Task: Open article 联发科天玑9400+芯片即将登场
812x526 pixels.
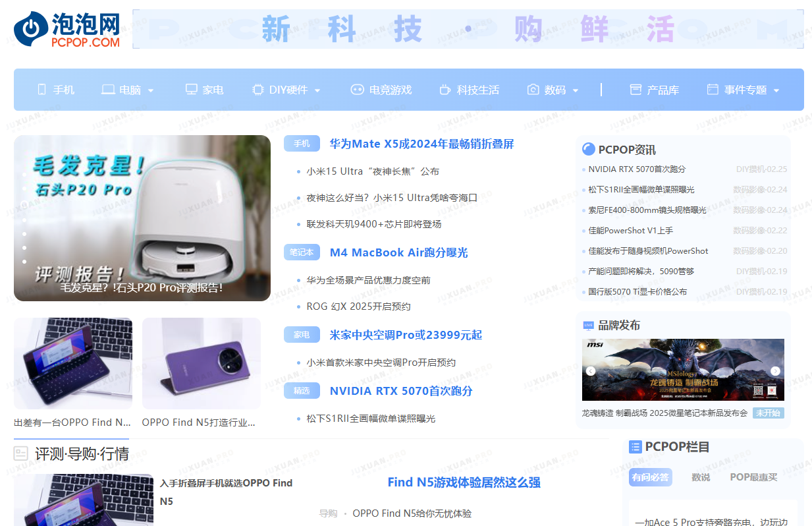Action: click(374, 224)
